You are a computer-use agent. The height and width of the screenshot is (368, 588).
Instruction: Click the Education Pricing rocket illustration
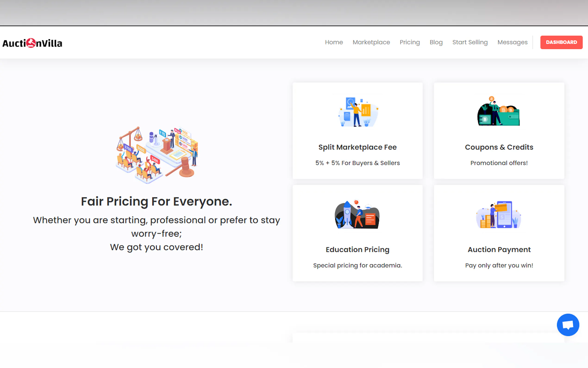tap(357, 214)
